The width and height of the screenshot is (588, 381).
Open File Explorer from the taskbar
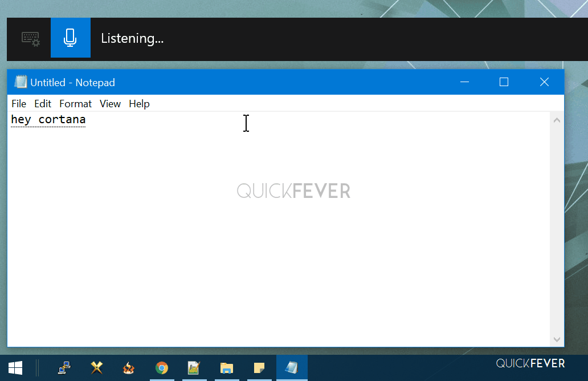click(x=227, y=368)
